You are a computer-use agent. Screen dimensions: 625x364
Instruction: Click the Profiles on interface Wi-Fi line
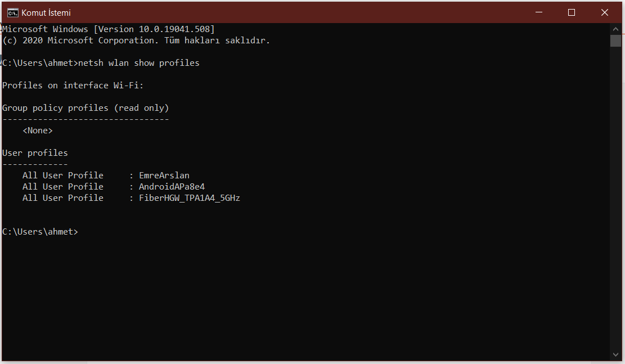(73, 86)
